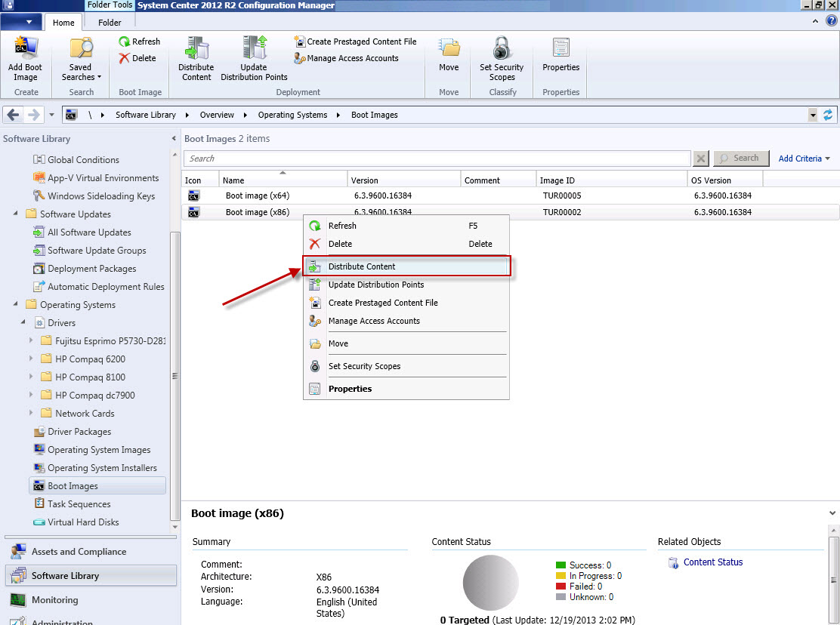840x625 pixels.
Task: Collapse the Drivers tree node
Action: click(x=23, y=322)
